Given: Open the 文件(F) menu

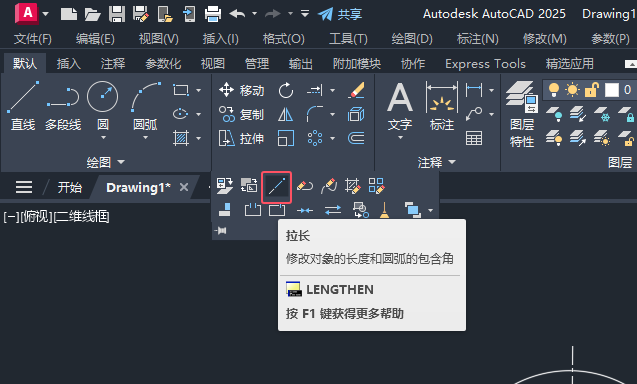Looking at the screenshot, I should (32, 39).
